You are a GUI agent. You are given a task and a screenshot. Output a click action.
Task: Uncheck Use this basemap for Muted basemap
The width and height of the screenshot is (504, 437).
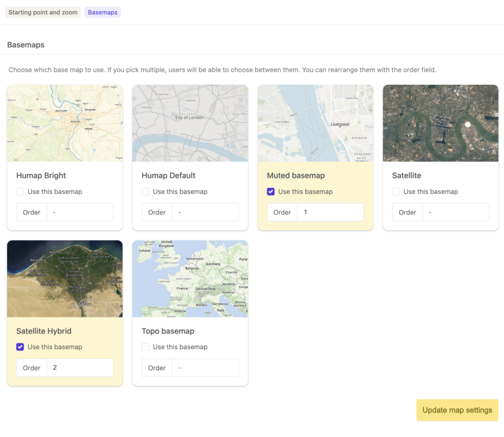point(271,191)
